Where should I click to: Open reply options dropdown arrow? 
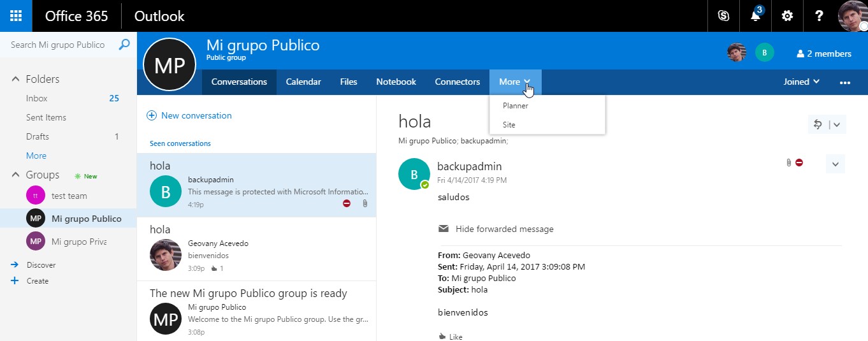[837, 125]
